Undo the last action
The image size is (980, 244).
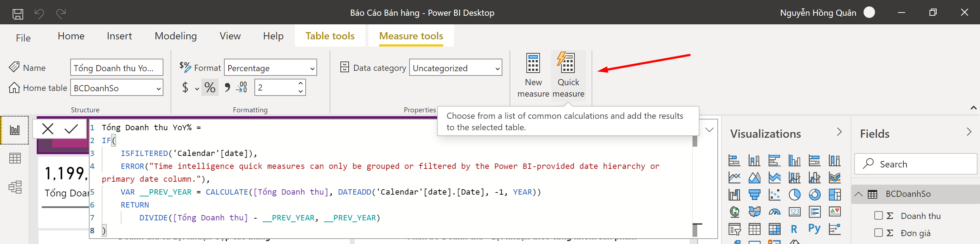pyautogui.click(x=39, y=14)
